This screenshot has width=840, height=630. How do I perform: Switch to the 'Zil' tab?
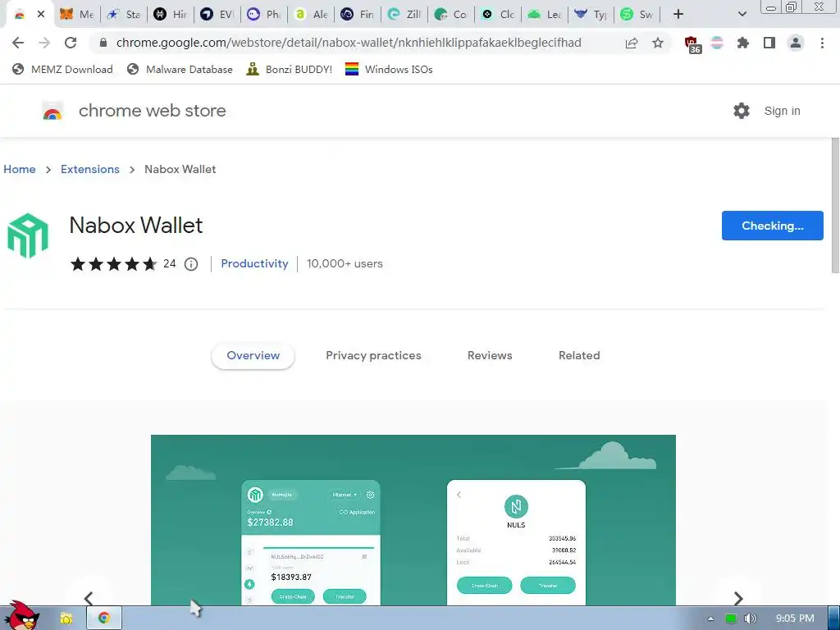pos(404,15)
